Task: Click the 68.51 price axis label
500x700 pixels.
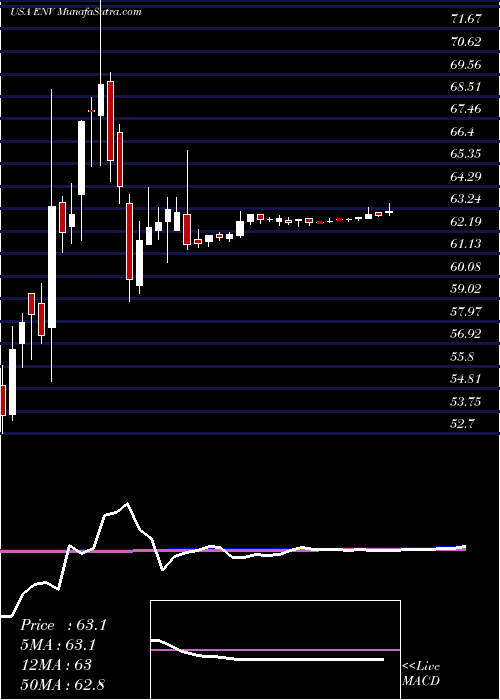Action: (466, 86)
